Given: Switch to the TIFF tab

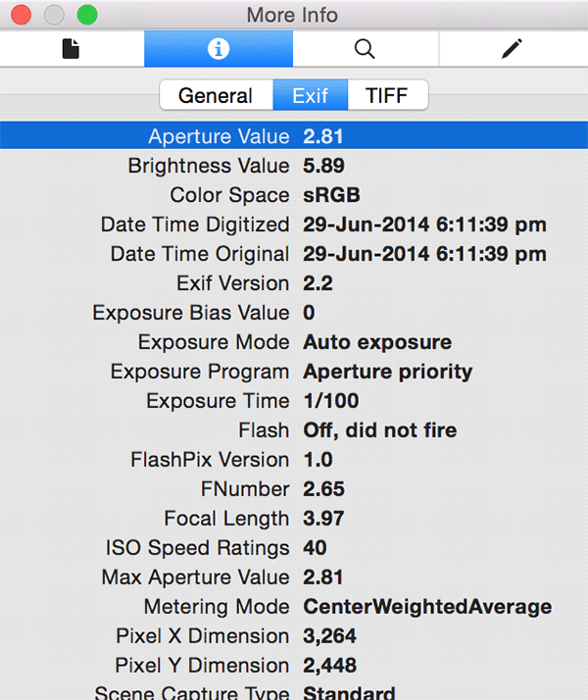Looking at the screenshot, I should click(388, 96).
